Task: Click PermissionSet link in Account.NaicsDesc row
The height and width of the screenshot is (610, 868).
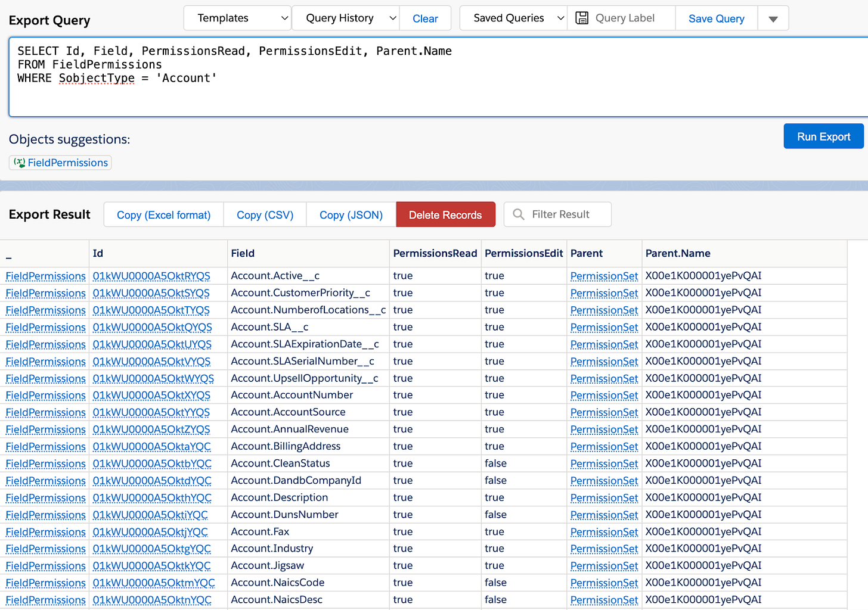Action: pos(604,600)
